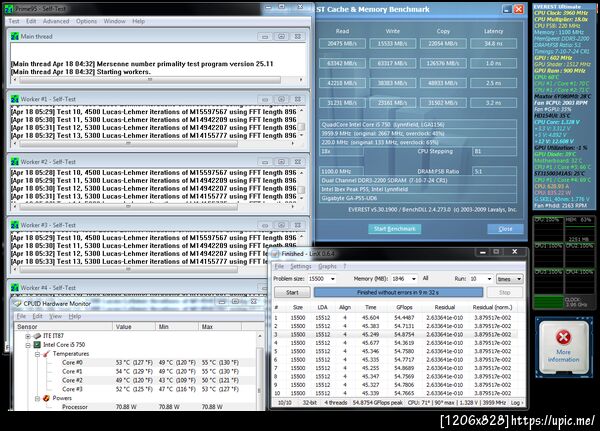
Task: Click Start button in LinX
Action: (x=292, y=292)
